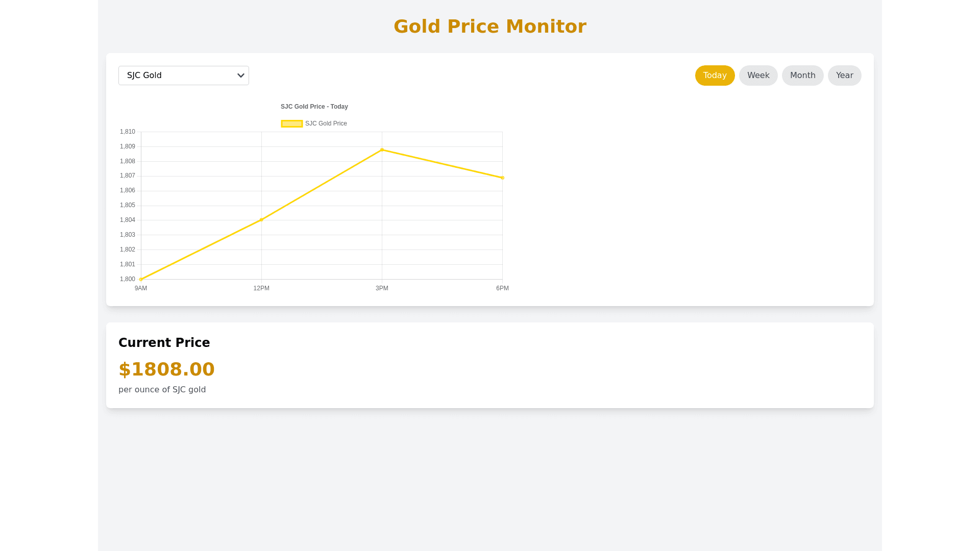980x551 pixels.
Task: Click the 1,800 y-axis label
Action: tap(128, 279)
